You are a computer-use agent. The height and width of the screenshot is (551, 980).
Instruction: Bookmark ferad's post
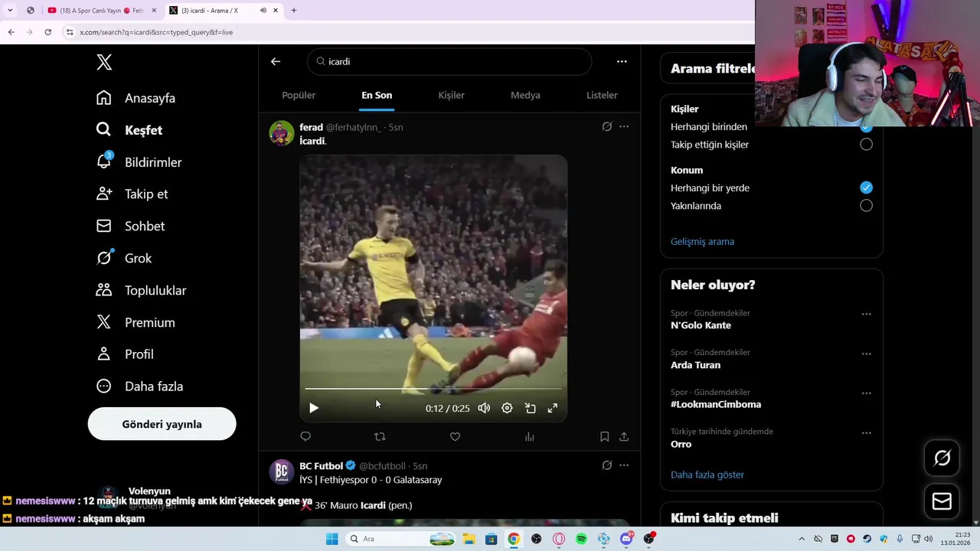point(604,436)
